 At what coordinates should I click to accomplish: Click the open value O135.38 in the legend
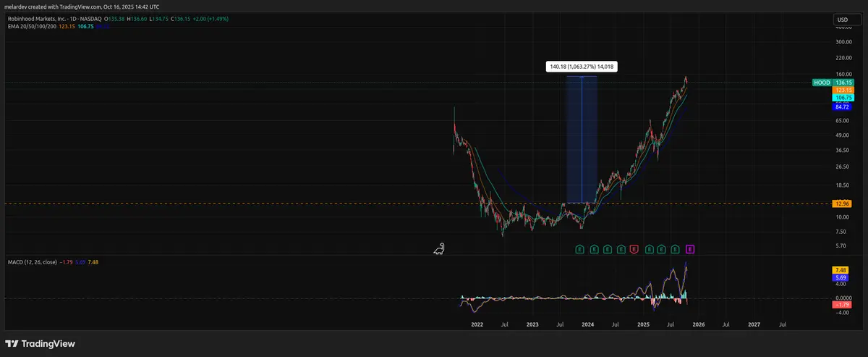point(115,17)
